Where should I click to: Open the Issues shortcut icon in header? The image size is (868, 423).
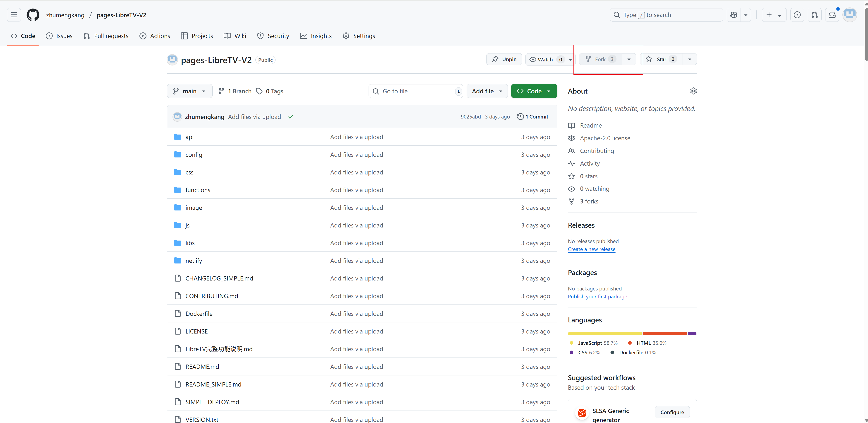click(x=797, y=15)
